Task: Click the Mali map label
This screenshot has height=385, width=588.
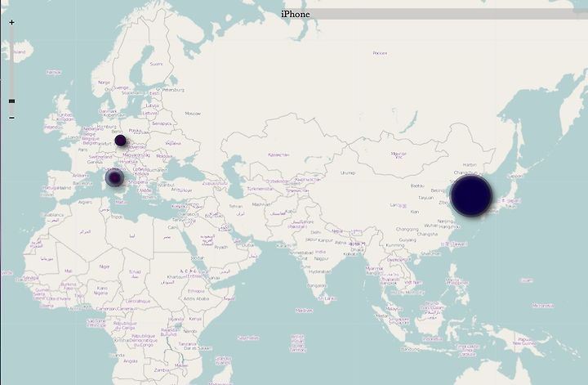Action: pos(69,271)
